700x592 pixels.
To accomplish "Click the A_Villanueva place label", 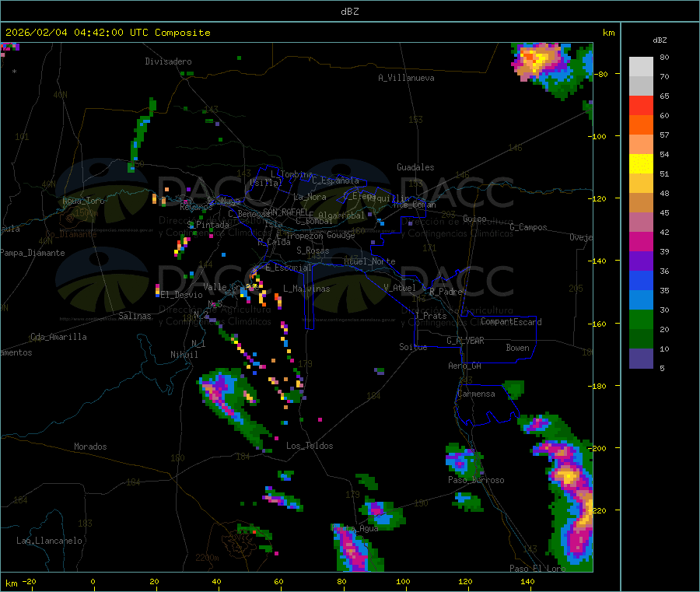I will (x=406, y=78).
